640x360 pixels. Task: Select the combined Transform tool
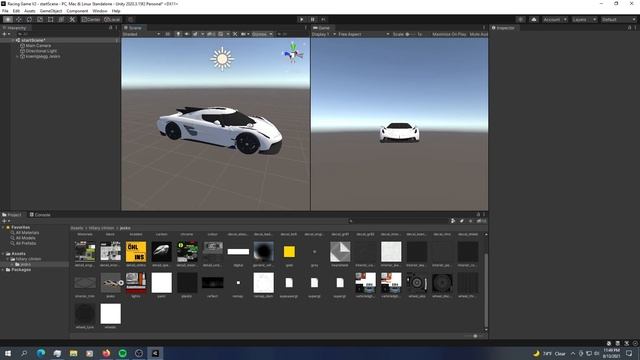(61, 19)
